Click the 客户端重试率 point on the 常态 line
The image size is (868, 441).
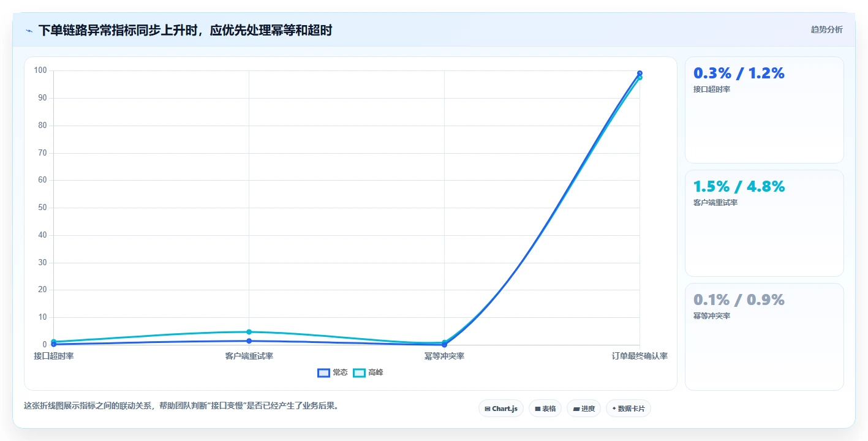tap(249, 341)
